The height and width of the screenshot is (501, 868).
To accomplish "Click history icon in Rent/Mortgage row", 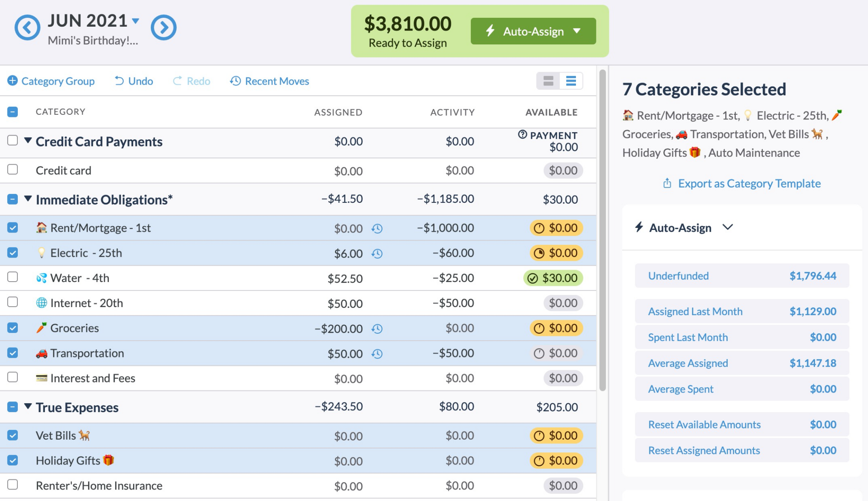I will click(x=377, y=229).
